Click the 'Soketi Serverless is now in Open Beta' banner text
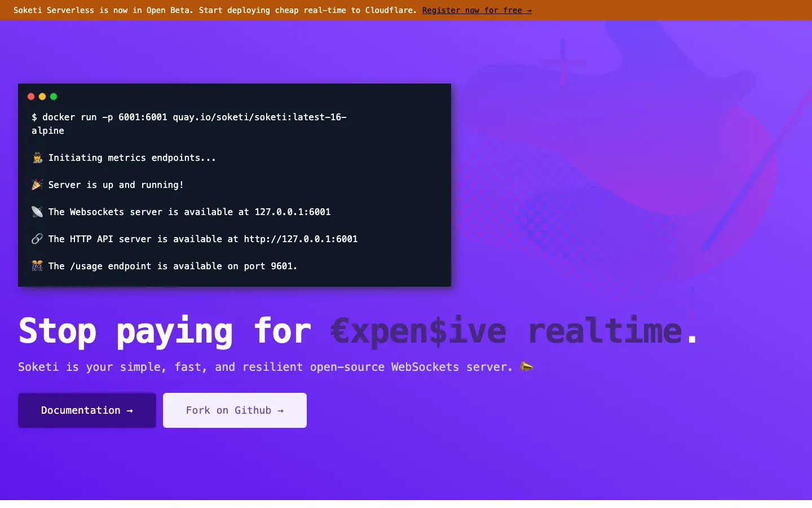This screenshot has width=812, height=508. pyautogui.click(x=215, y=10)
